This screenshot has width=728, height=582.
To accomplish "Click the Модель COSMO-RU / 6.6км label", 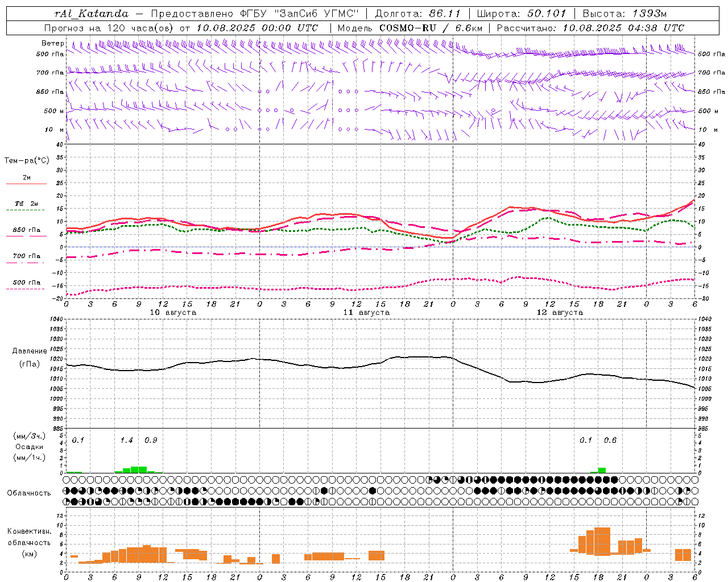I will 410,28.
